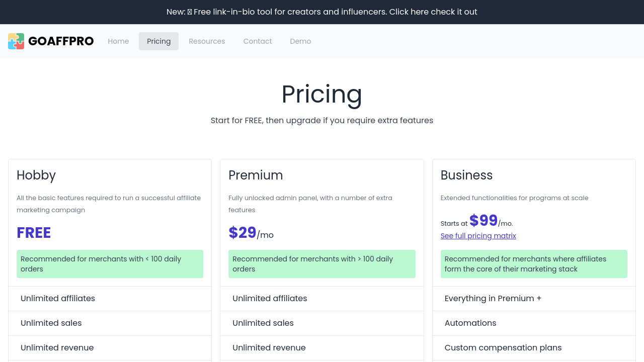Click the FREE price on Hobby plan
The height and width of the screenshot is (362, 644).
[x=34, y=233]
